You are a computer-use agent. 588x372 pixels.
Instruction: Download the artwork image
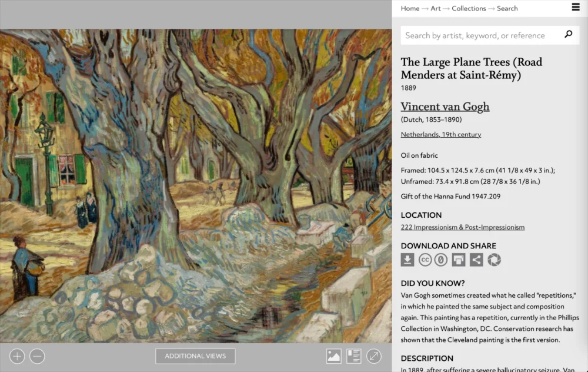[x=407, y=260]
